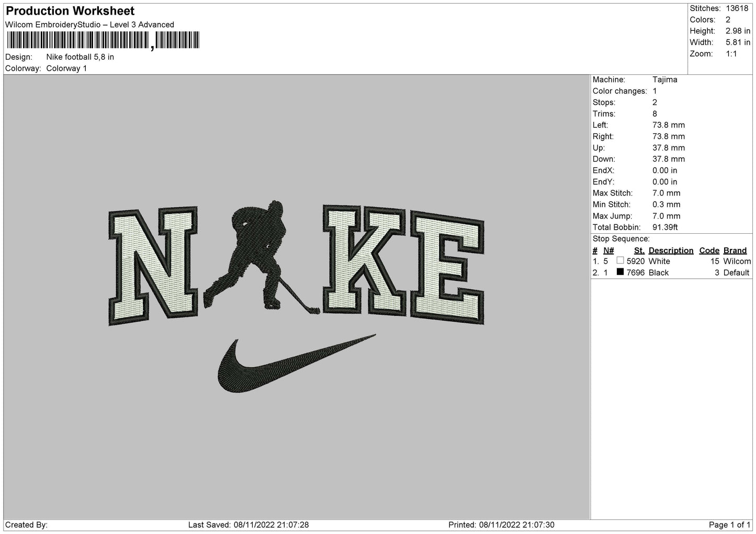Viewport: 756px width, 534px height.
Task: Click the 'Black' thread description
Action: (x=659, y=273)
